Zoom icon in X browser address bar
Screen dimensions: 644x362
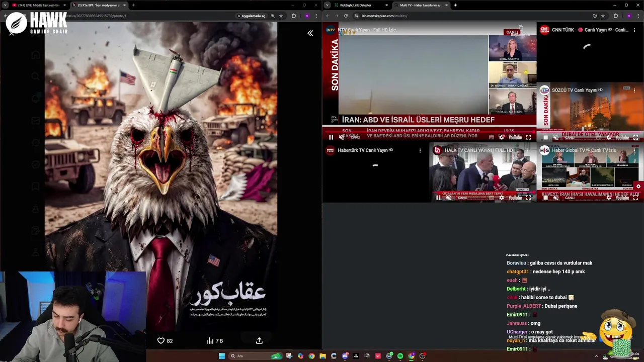tap(273, 16)
